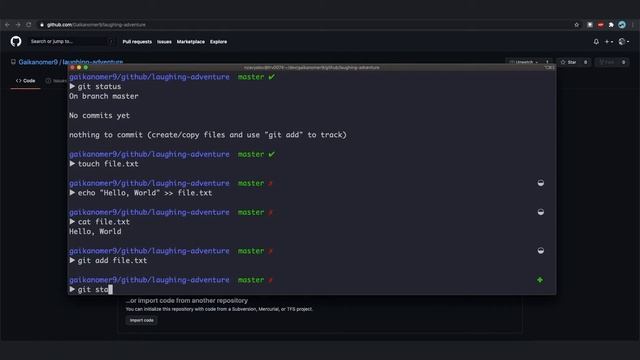Click the partially typed 'git sta' command
The width and height of the screenshot is (640, 360).
click(93, 289)
